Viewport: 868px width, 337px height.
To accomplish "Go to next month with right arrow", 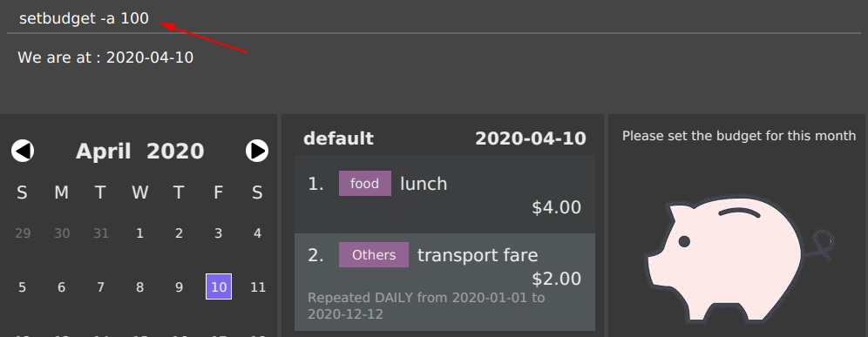I will click(x=257, y=151).
